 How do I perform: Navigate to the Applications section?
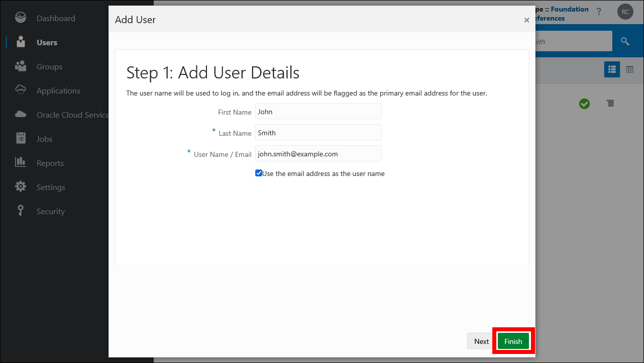point(58,90)
